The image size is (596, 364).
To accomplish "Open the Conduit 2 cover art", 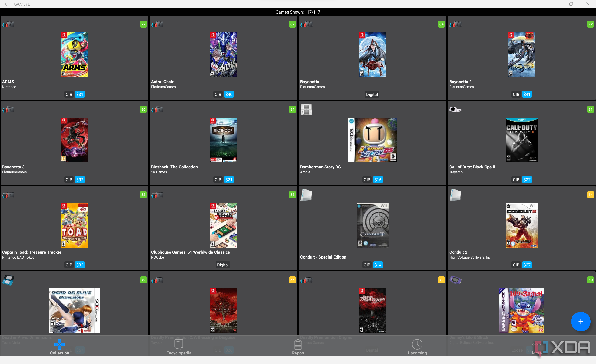I will tap(521, 225).
